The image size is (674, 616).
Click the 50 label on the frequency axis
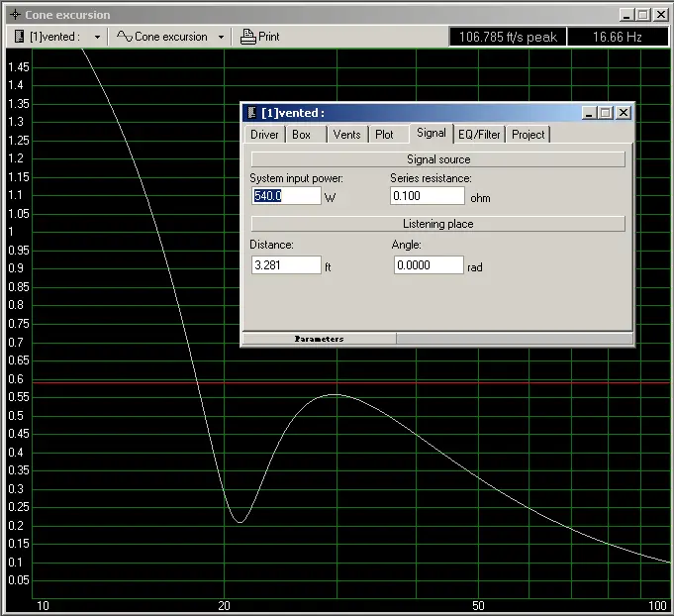(x=478, y=606)
